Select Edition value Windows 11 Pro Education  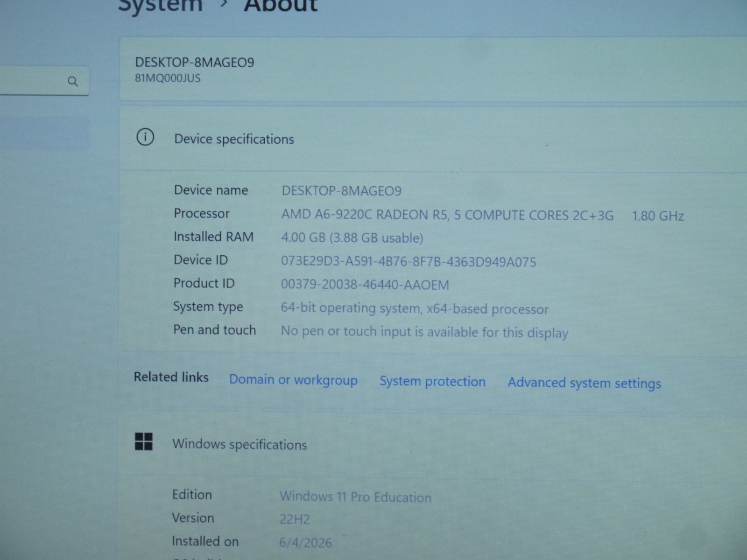click(355, 497)
